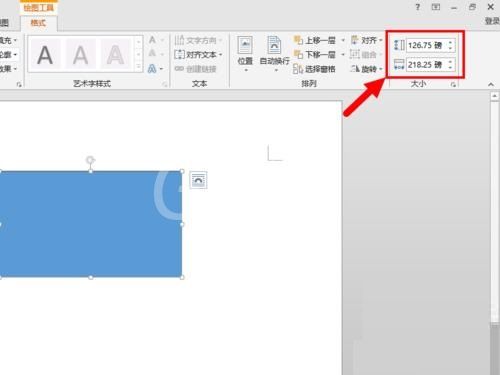Click the 位置 position icon
The width and height of the screenshot is (500, 375).
pos(245,46)
